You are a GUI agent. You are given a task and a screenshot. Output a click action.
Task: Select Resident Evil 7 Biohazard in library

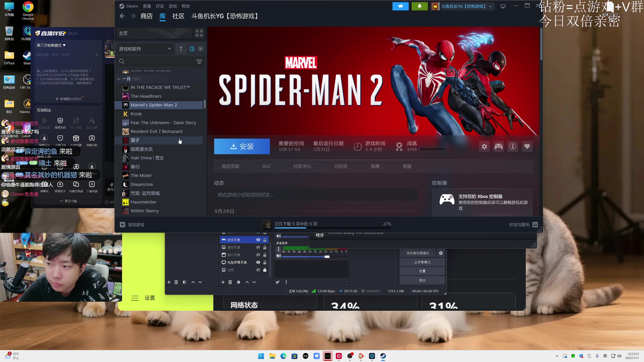tap(156, 131)
